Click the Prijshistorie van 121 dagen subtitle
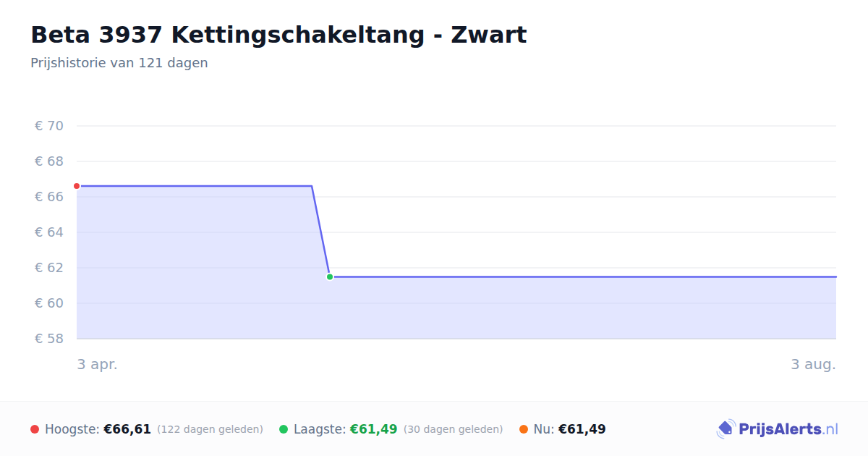The image size is (868, 456). coord(119,63)
